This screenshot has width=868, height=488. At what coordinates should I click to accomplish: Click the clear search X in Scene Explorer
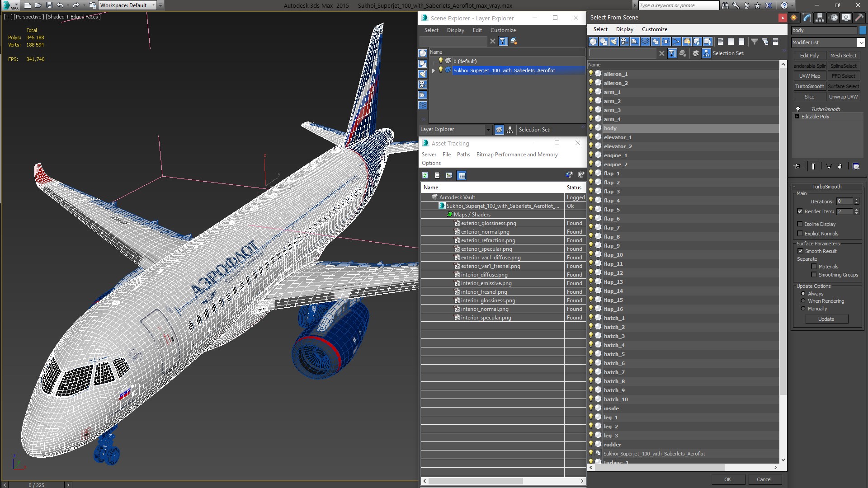point(492,41)
